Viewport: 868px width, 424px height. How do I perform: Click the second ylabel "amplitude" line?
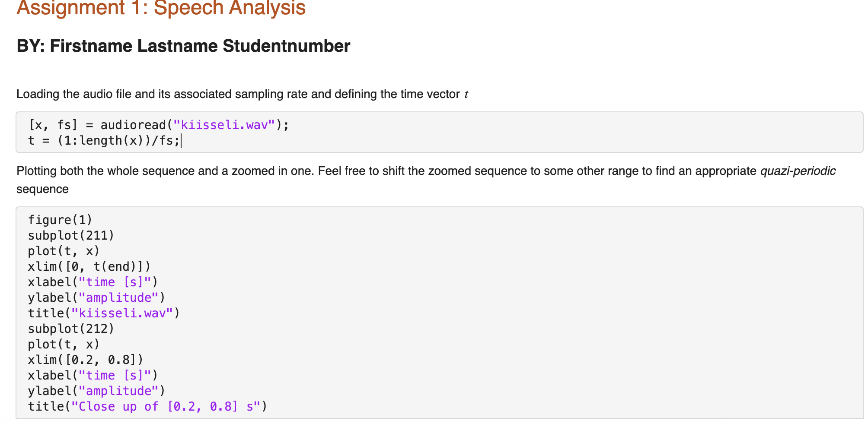click(96, 391)
